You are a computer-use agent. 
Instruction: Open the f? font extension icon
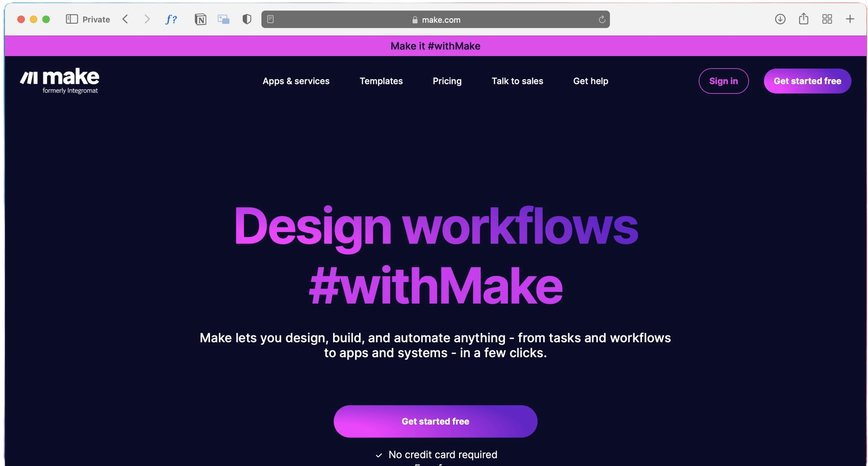click(x=171, y=19)
